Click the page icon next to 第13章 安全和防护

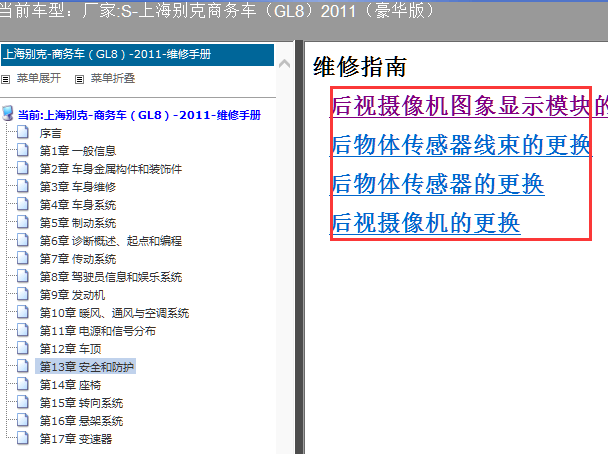tap(22, 366)
